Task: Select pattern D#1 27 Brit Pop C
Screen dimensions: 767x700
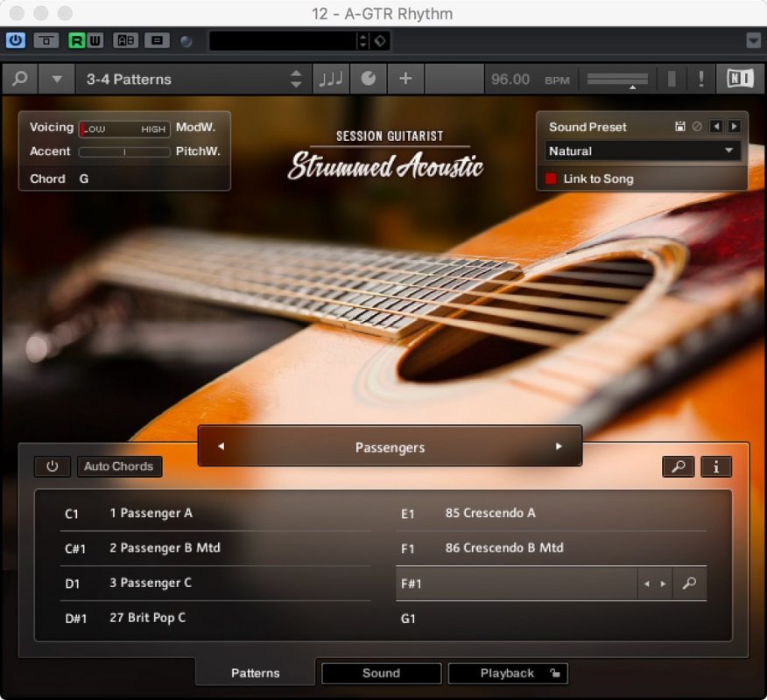Action: point(215,618)
